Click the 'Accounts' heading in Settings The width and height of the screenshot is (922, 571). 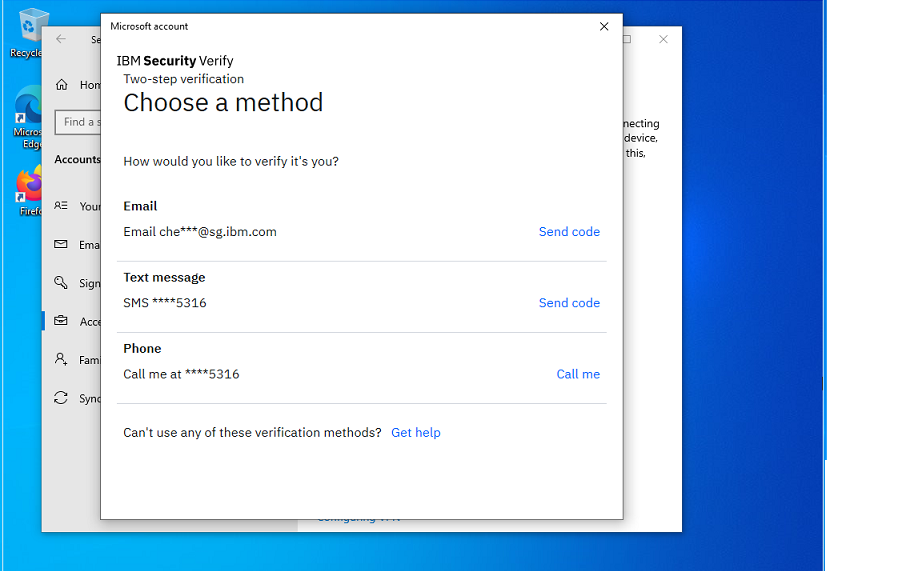(x=77, y=159)
